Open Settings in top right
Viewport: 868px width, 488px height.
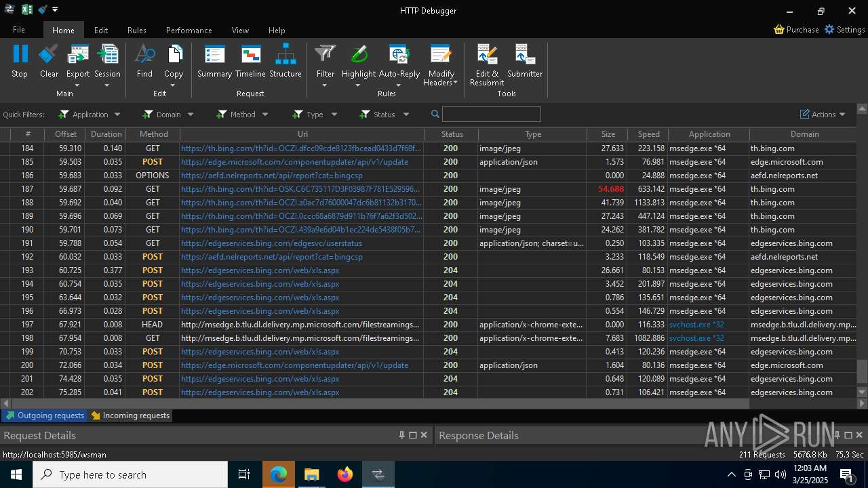pyautogui.click(x=844, y=30)
